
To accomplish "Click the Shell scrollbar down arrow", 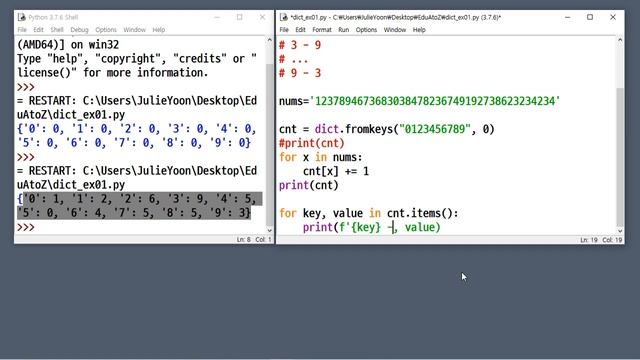I will pos(269,230).
